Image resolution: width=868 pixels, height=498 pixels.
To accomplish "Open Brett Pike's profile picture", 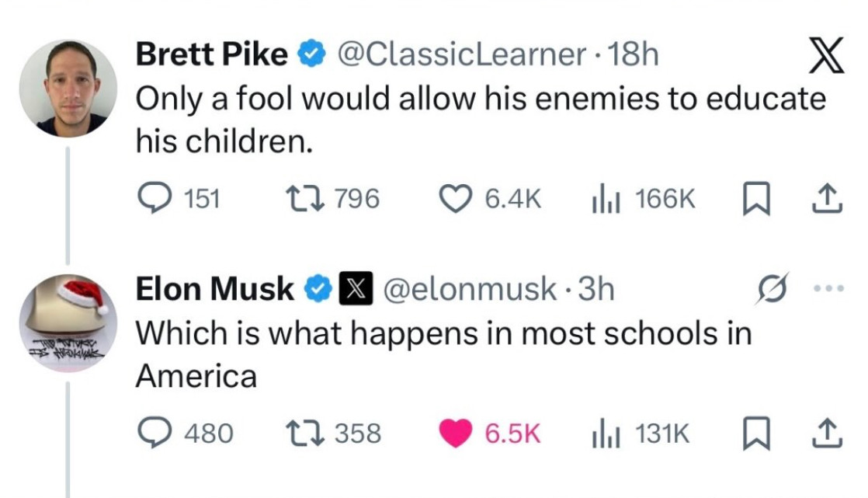I will coord(68,87).
